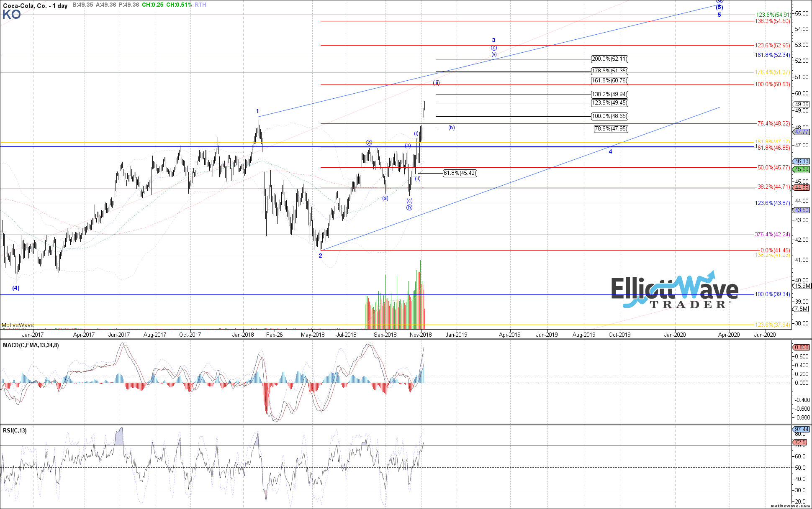The height and width of the screenshot is (509, 812).
Task: Select the (v) subwave label
Action: point(494,55)
